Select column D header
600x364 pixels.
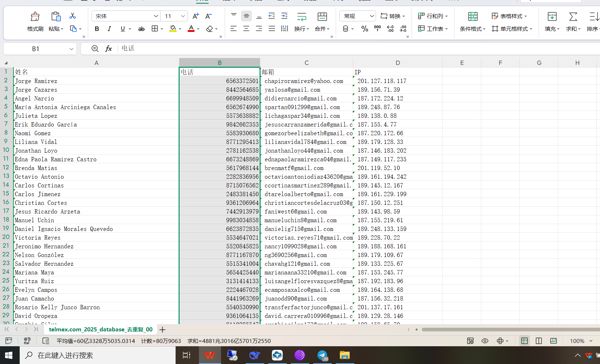pyautogui.click(x=398, y=62)
